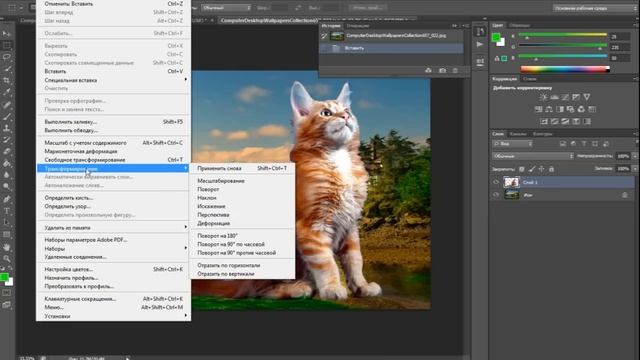This screenshot has height=360, width=640.
Task: Click Слой 1 layer thumbnail
Action: point(511,182)
